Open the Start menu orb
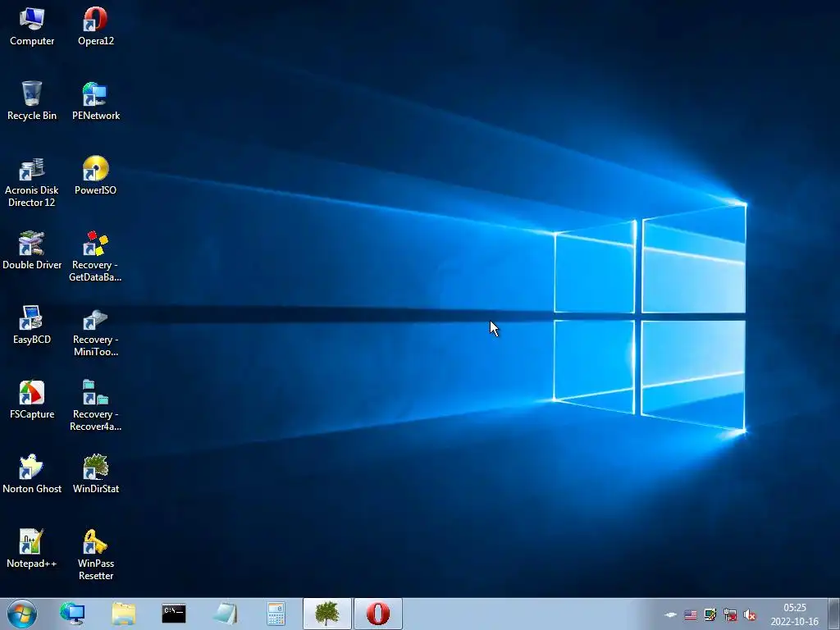840x630 pixels. (22, 614)
